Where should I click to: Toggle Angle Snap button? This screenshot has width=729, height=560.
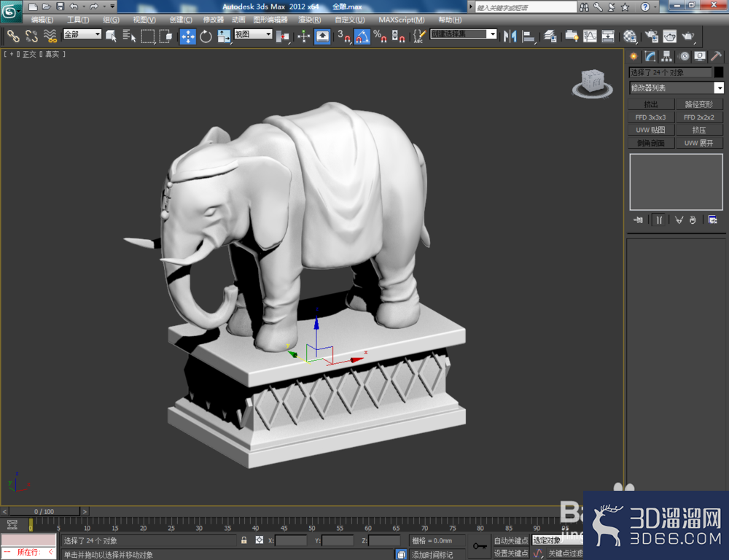coord(362,36)
